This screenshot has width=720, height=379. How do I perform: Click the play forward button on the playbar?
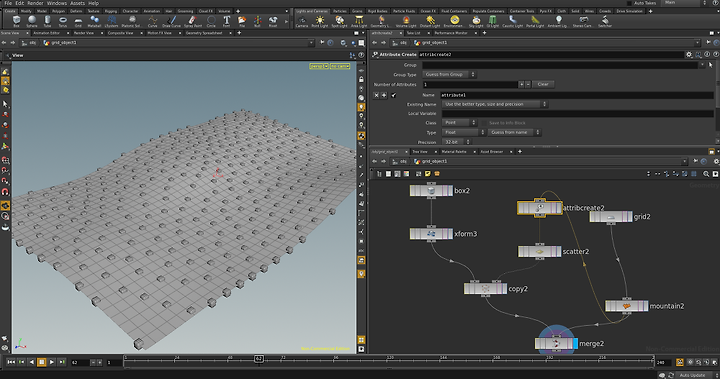[51, 362]
